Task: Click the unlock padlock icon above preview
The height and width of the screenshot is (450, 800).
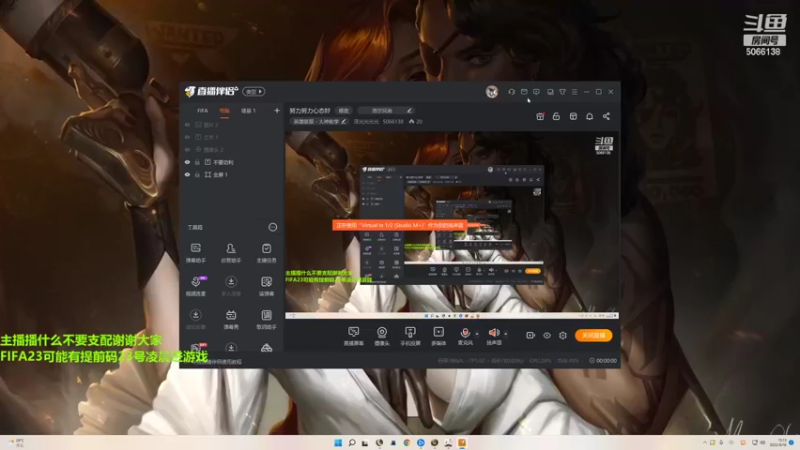Action: click(557, 116)
